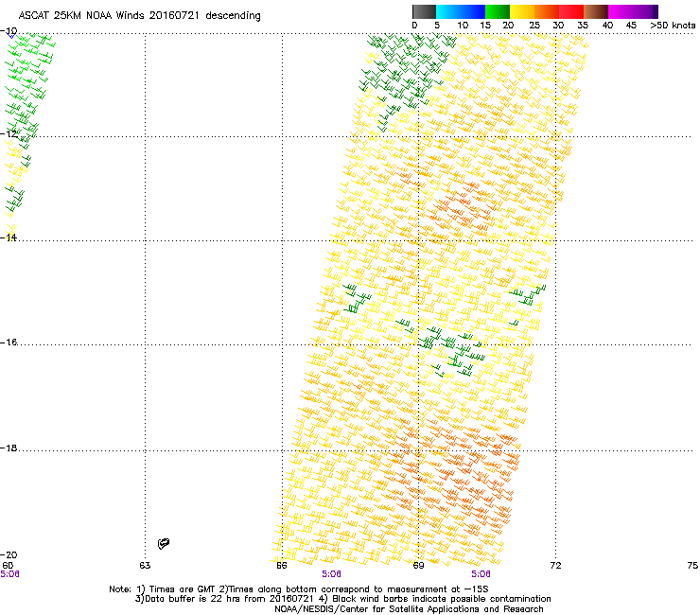Click the '>50 knots' legend label
Screen dimensions: 700x615
click(x=673, y=26)
